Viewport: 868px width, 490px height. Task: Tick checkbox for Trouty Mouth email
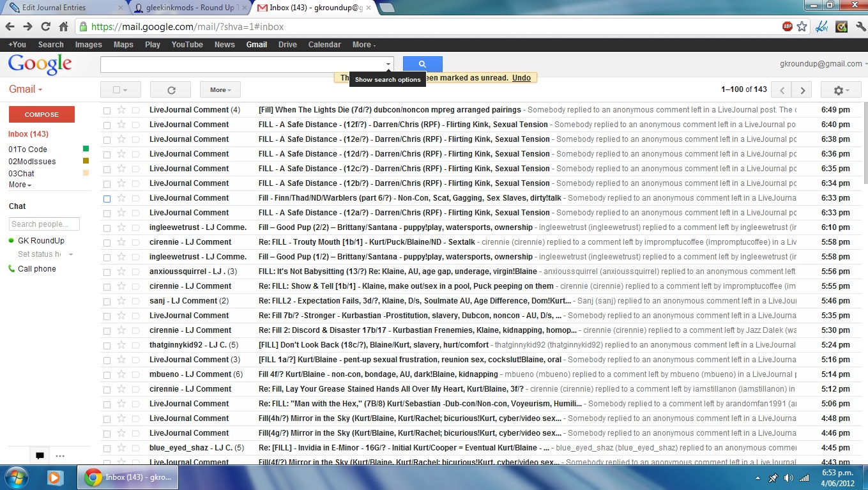click(107, 243)
